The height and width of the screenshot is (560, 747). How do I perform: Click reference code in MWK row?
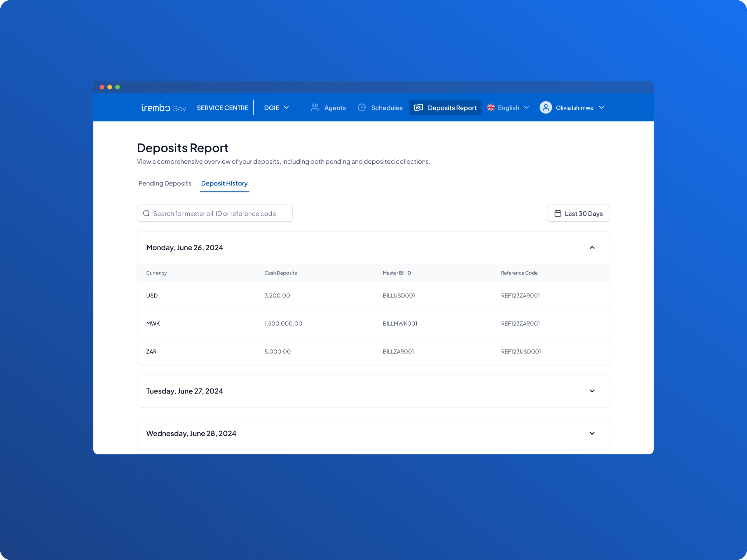click(520, 323)
